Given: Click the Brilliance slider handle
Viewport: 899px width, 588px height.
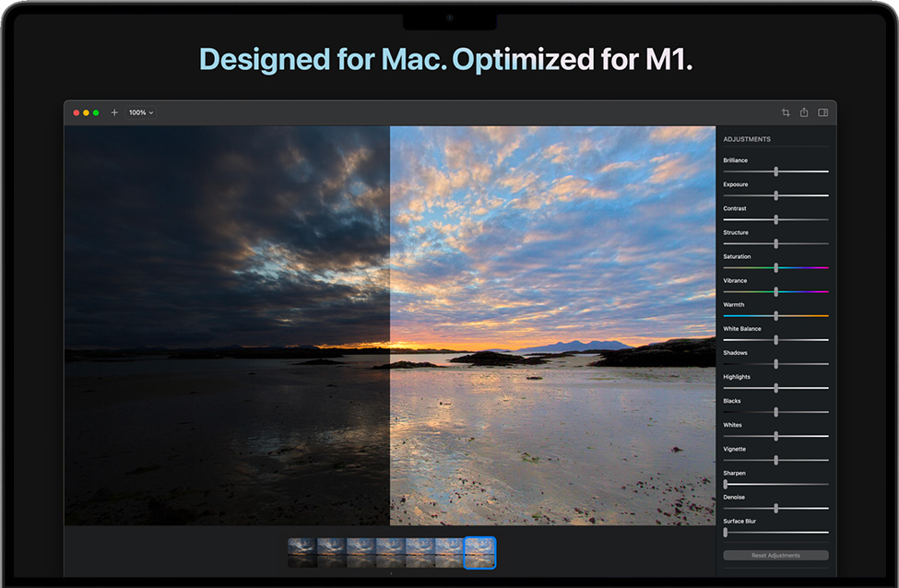Looking at the screenshot, I should [x=776, y=171].
